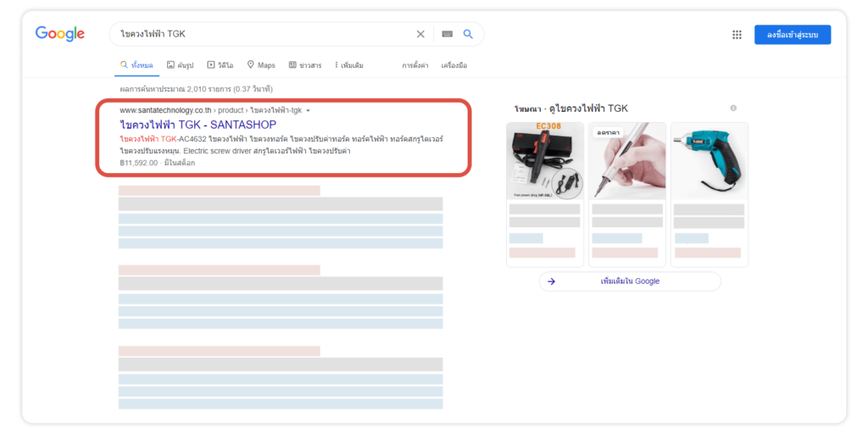
Task: Expand the arrow beside santatechnology URL
Action: pos(309,111)
